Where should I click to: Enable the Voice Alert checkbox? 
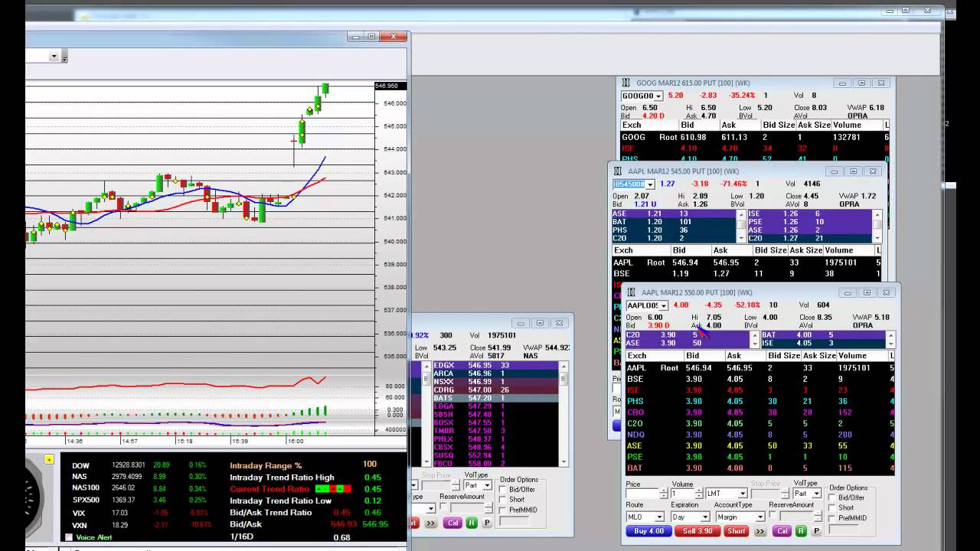(x=69, y=537)
